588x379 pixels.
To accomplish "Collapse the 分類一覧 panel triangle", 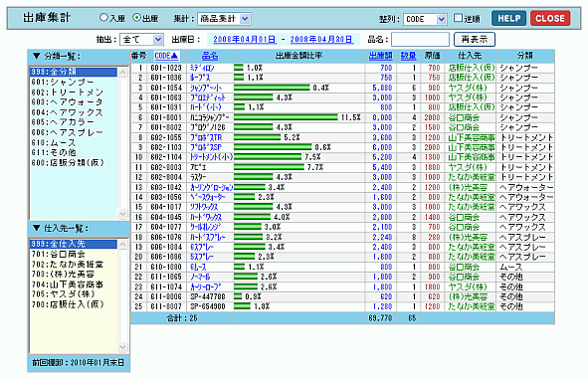I will (36, 57).
